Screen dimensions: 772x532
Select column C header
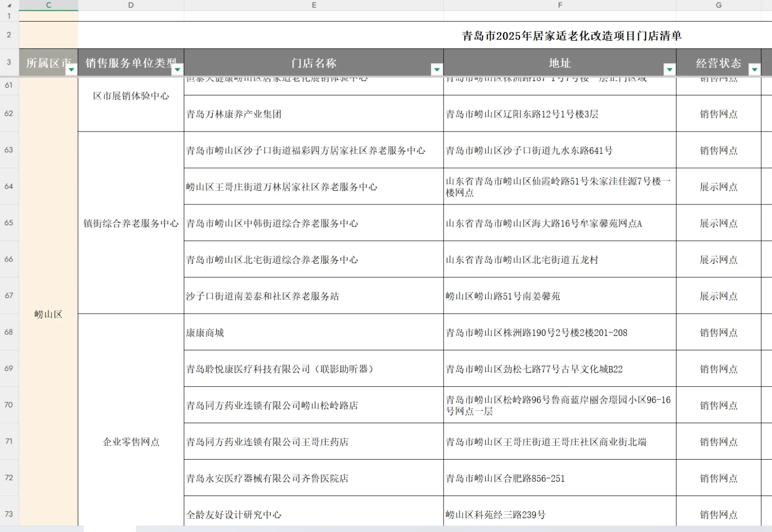[48, 5]
